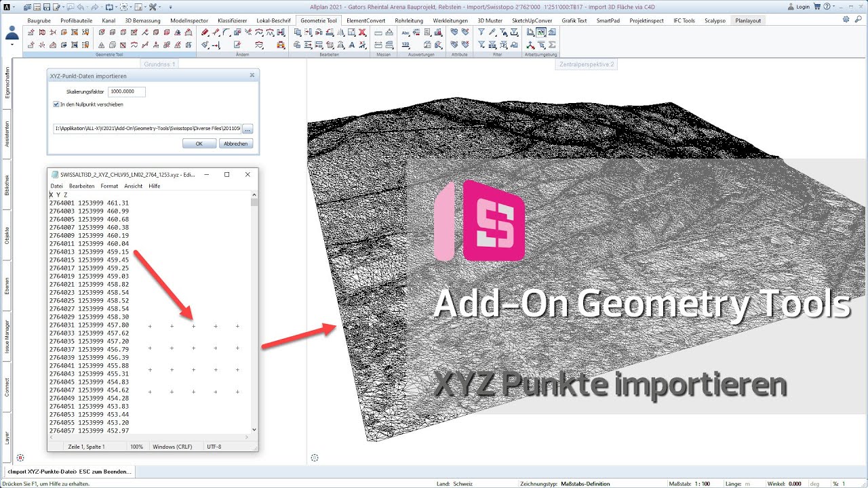
Task: Click the eyedropper filter icon in Filter group
Action: [492, 32]
